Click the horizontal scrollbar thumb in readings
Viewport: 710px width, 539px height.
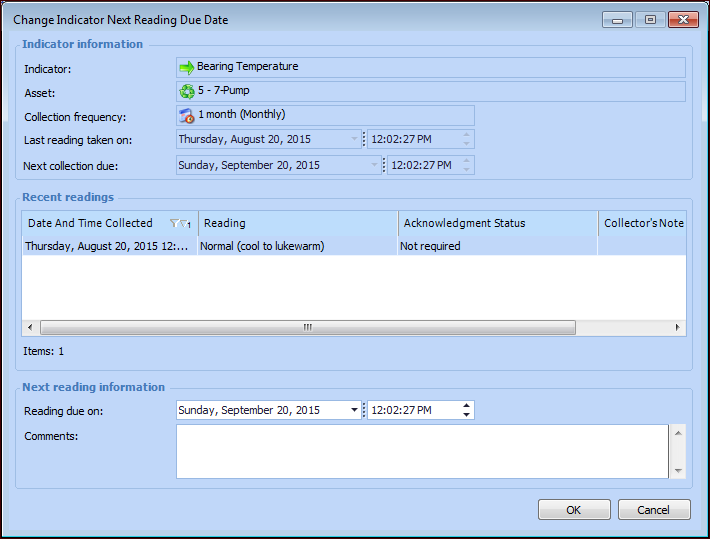(307, 327)
